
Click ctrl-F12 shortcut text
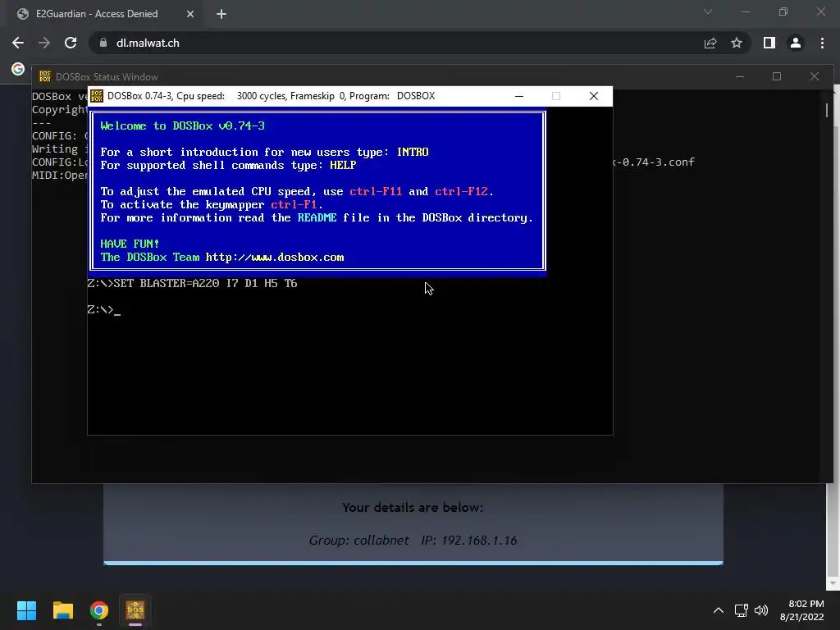[461, 191]
